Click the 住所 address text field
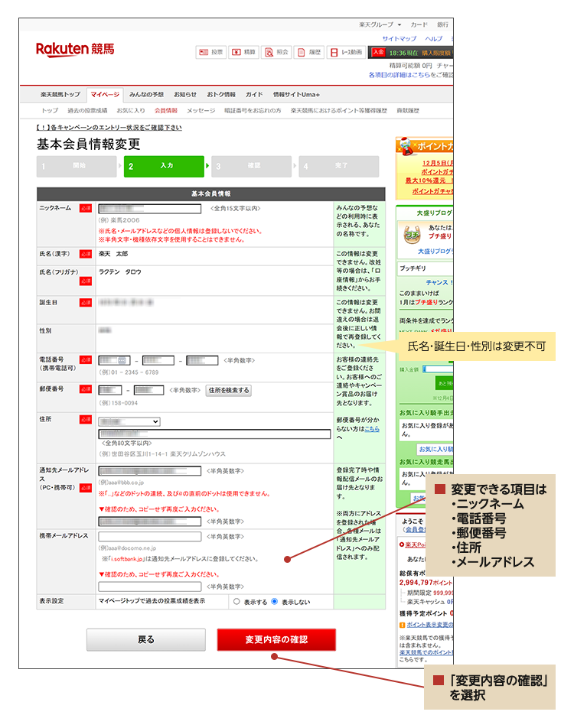 [x=214, y=434]
